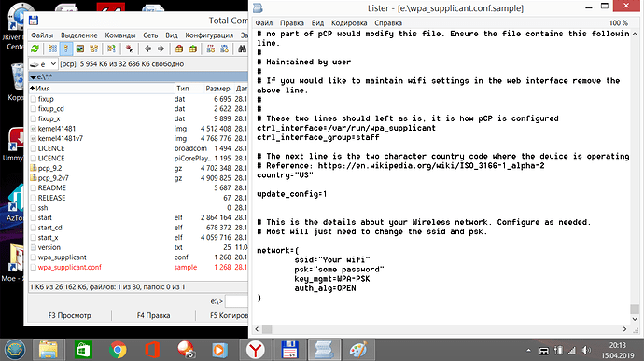Screen dimensions: 644x361
Task: Open the volume tray icon
Action: 586,351
